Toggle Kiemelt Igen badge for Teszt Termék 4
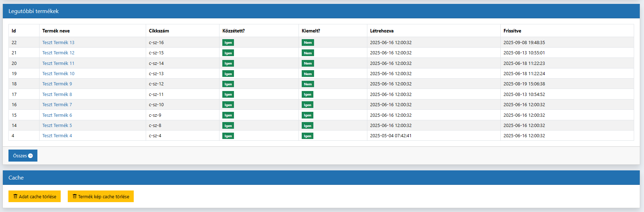Viewport: 644px width, 212px height. click(307, 136)
